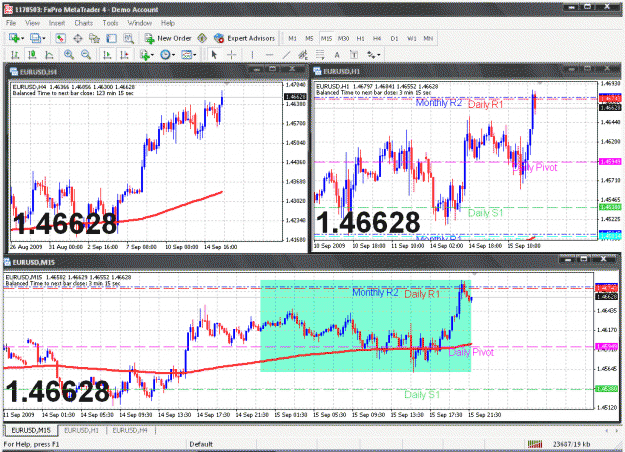Expand the New Chart dropdown arrow
The width and height of the screenshot is (625, 452).
(22, 39)
